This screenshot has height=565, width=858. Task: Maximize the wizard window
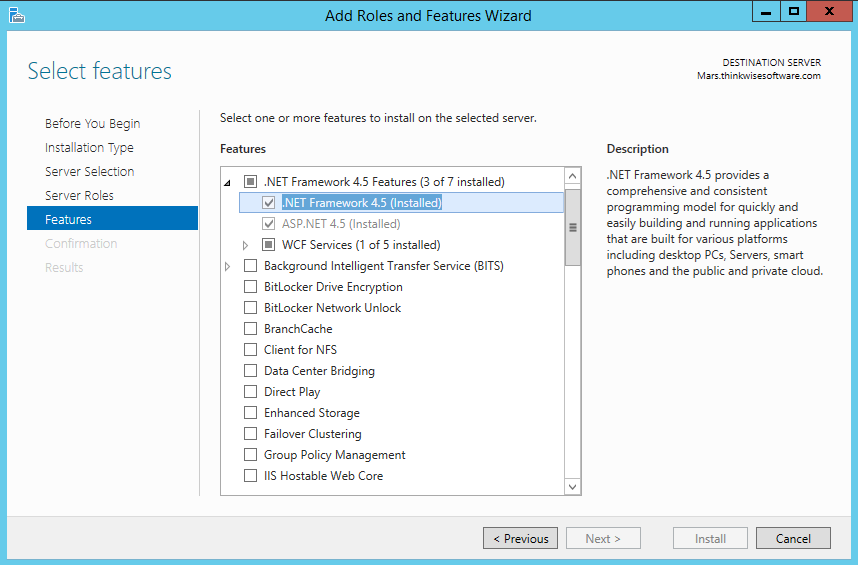coord(794,12)
